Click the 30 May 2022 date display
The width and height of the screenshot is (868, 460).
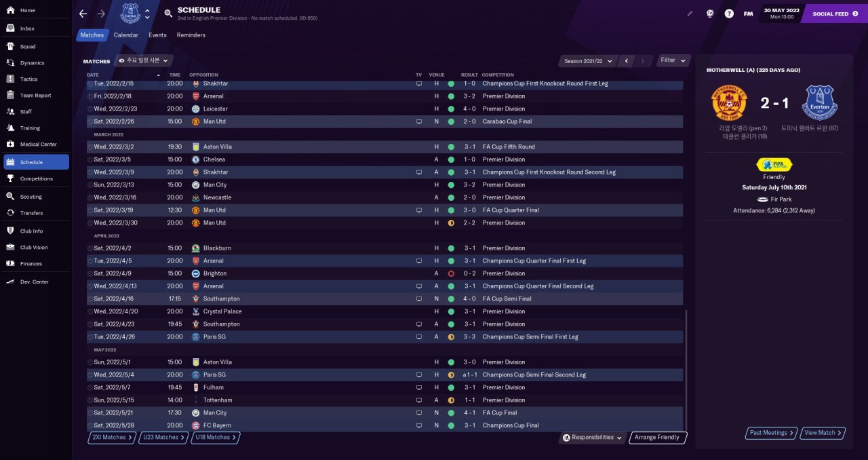(782, 14)
